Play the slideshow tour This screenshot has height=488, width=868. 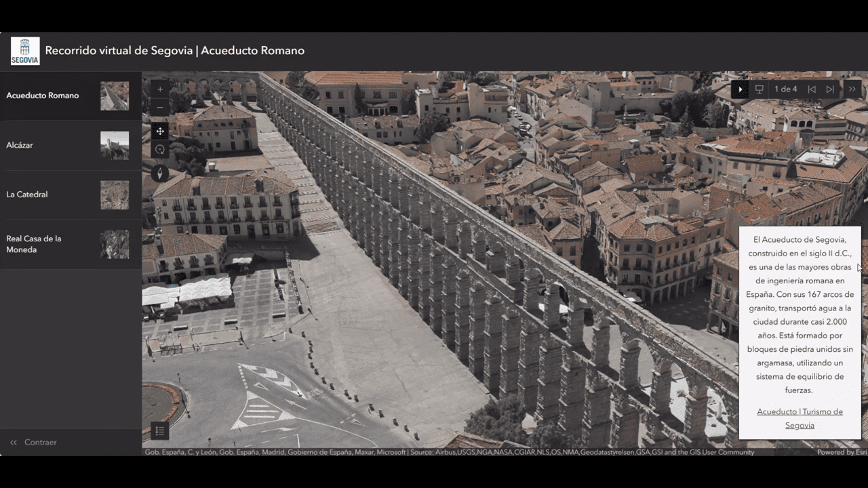pyautogui.click(x=741, y=89)
